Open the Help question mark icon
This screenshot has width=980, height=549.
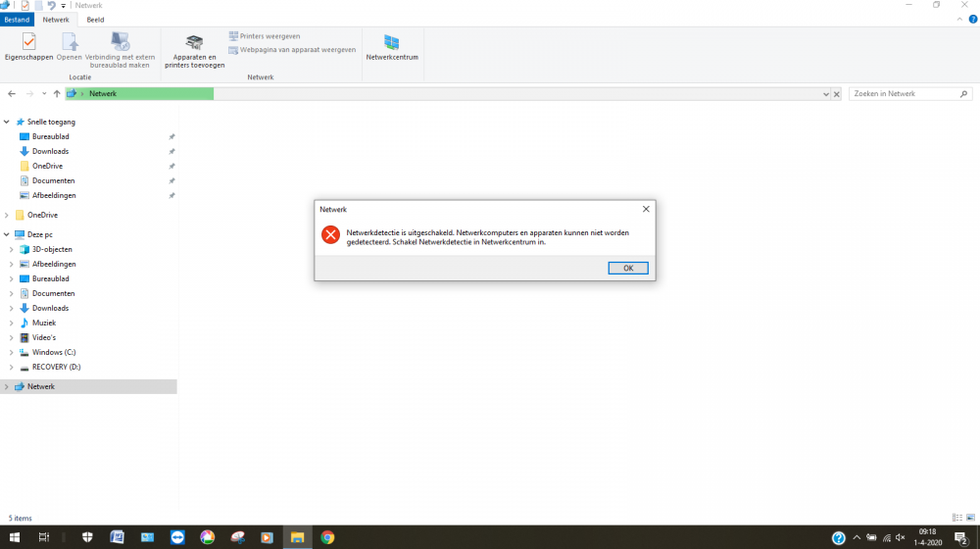[972, 20]
